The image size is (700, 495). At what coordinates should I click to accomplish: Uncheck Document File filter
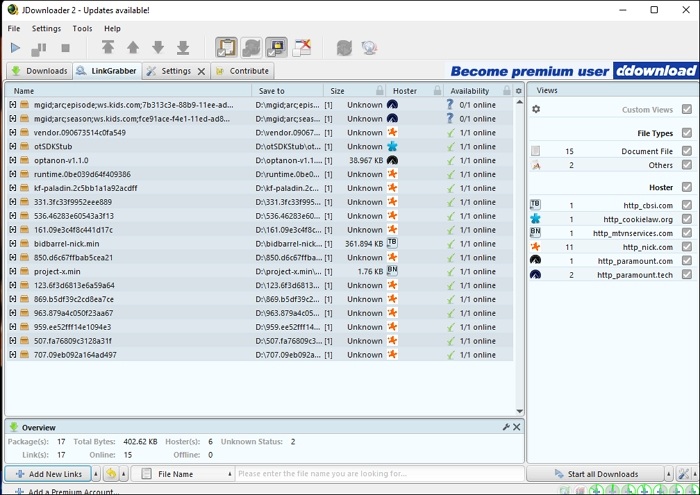(687, 151)
